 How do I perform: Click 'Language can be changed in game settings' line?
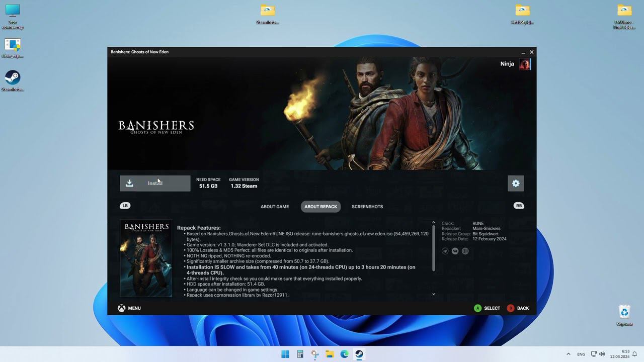[x=232, y=290]
